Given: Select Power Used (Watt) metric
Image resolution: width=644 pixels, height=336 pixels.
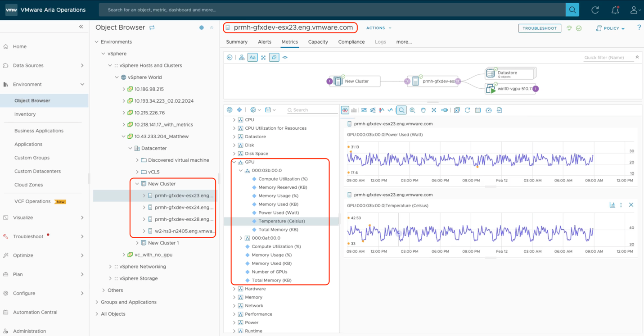Looking at the screenshot, I should pyautogui.click(x=279, y=213).
